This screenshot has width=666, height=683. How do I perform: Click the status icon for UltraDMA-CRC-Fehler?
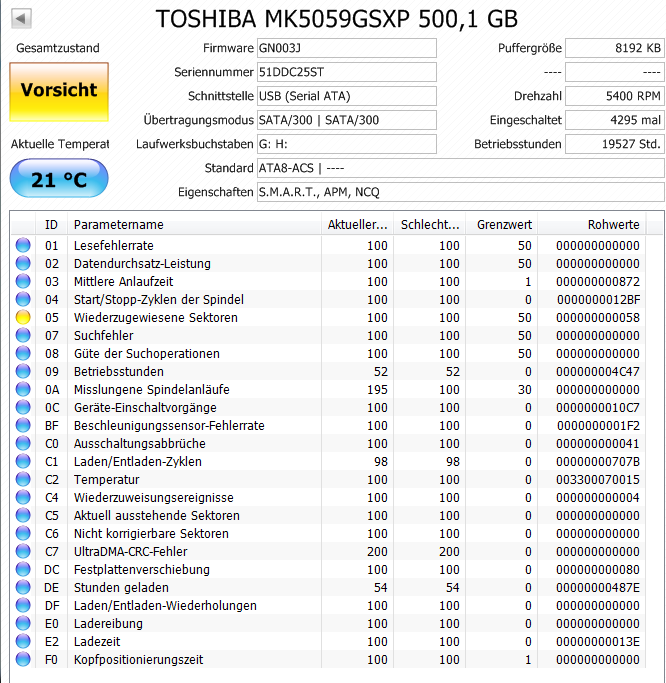click(x=23, y=551)
